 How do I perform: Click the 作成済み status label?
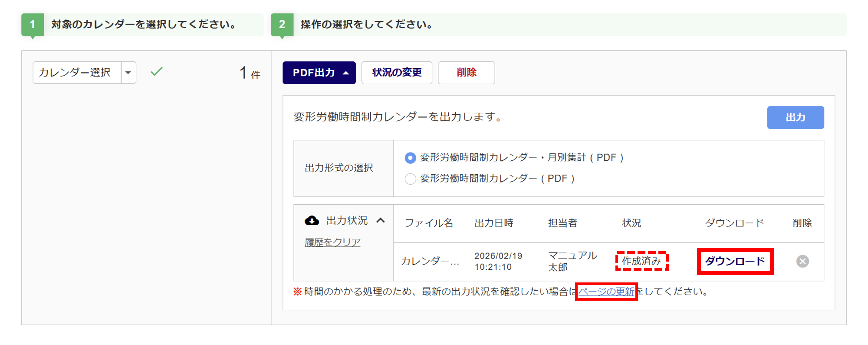tap(641, 261)
